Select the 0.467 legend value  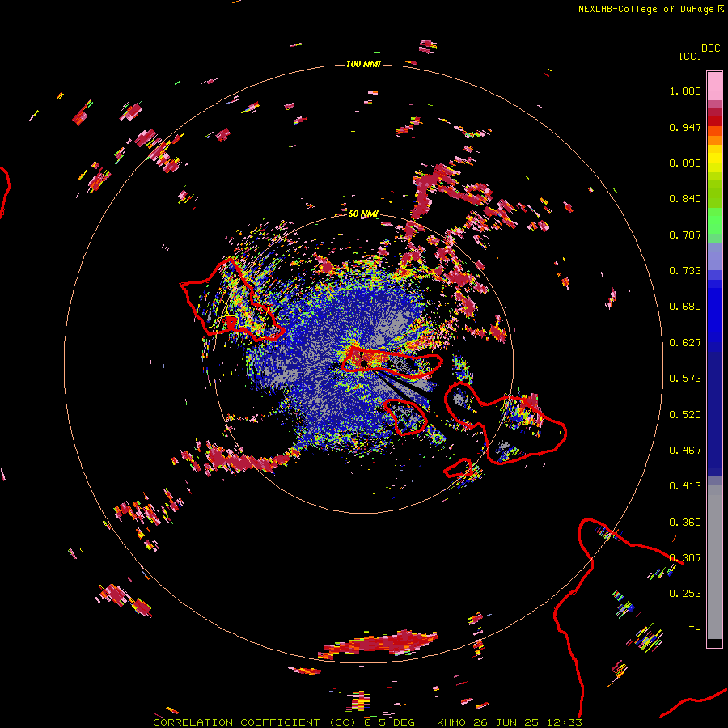click(x=685, y=451)
